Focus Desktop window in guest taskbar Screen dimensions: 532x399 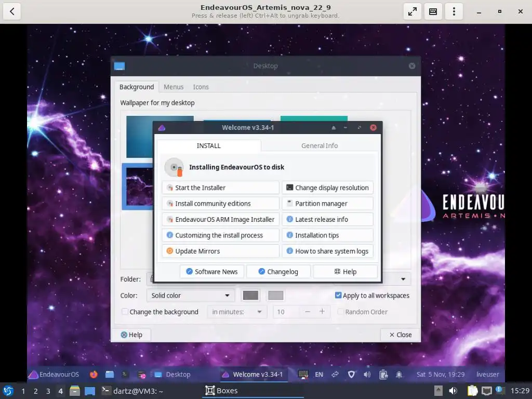pyautogui.click(x=172, y=374)
